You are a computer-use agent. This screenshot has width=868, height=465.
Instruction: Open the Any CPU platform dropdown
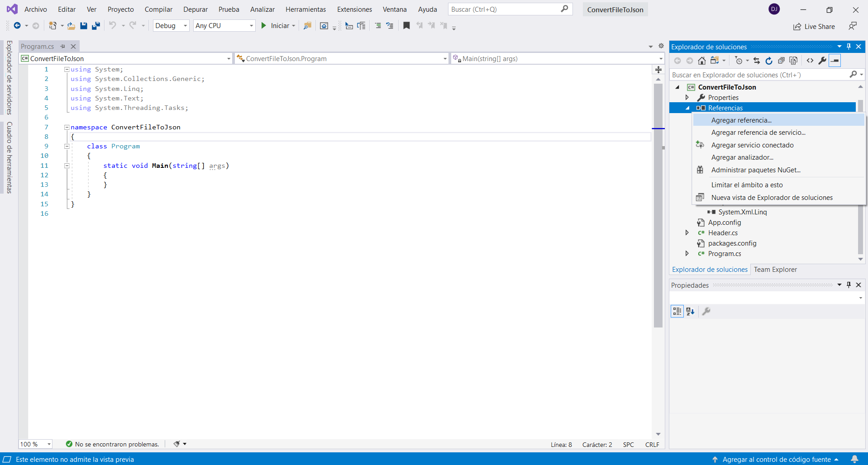click(x=224, y=26)
